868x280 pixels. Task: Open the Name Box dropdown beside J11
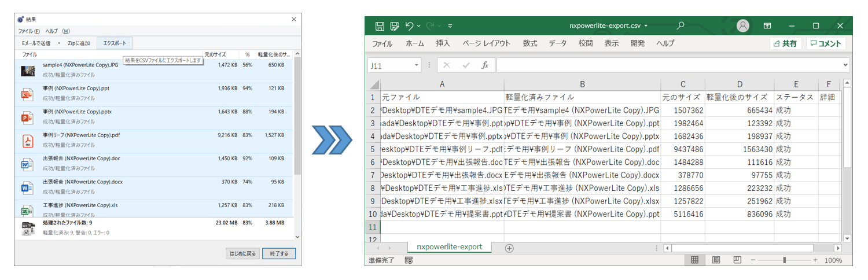417,66
